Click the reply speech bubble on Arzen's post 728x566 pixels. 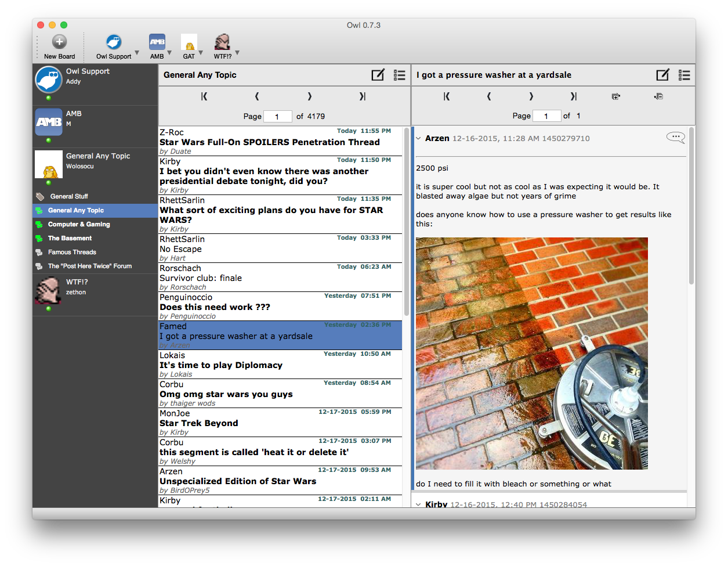pyautogui.click(x=676, y=138)
